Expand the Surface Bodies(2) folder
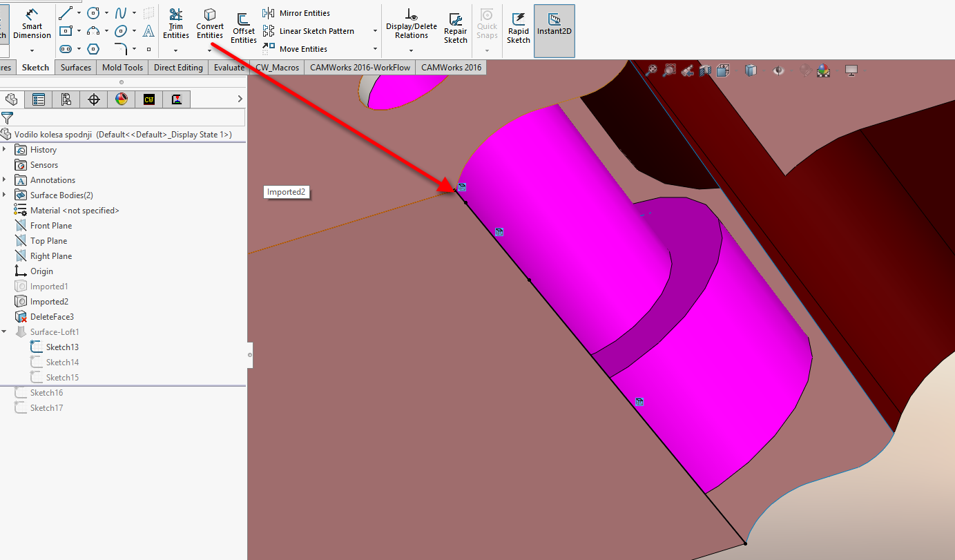This screenshot has height=560, width=955. 5,195
